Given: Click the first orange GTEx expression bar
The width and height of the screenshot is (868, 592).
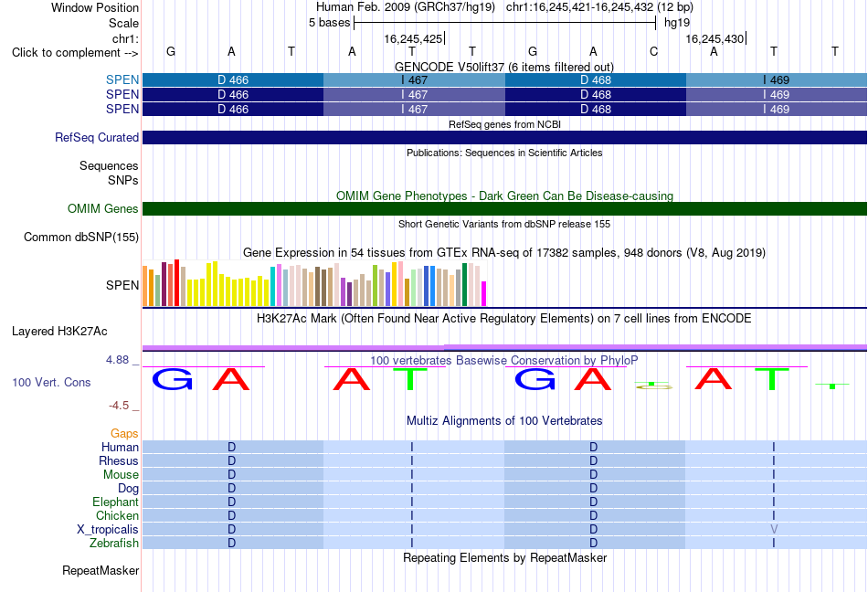Looking at the screenshot, I should point(145,286).
